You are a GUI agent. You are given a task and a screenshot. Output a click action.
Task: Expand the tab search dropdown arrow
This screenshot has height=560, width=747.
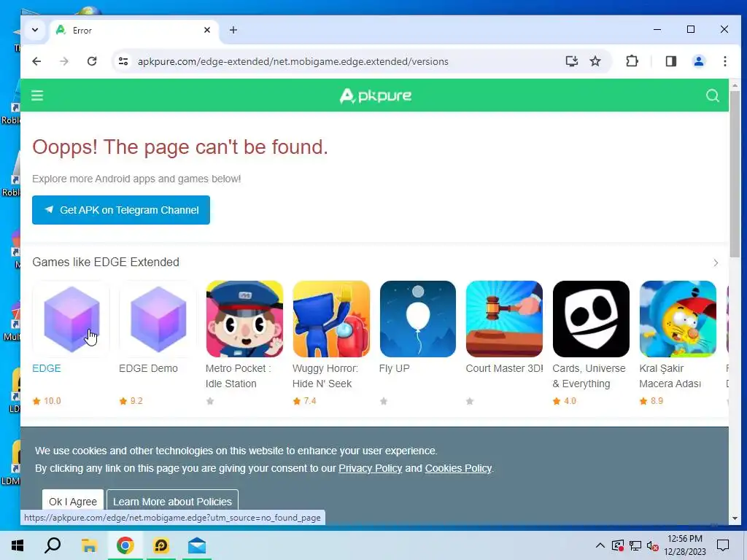tap(35, 30)
